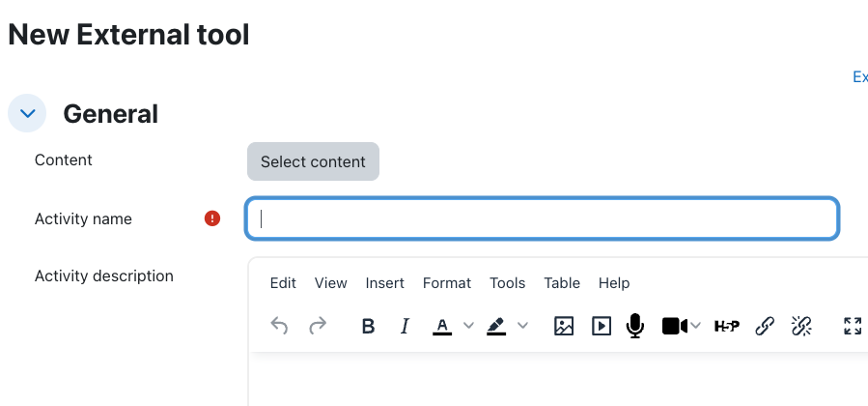This screenshot has height=406, width=868.
Task: Click the Activity name label
Action: coord(83,218)
